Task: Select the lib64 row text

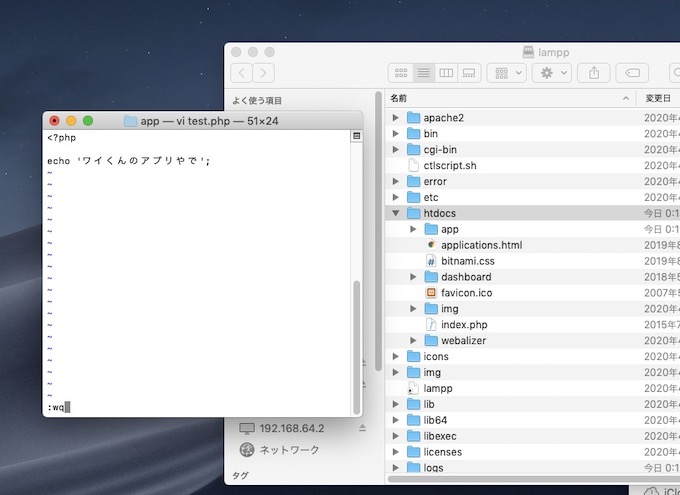Action: pyautogui.click(x=435, y=420)
